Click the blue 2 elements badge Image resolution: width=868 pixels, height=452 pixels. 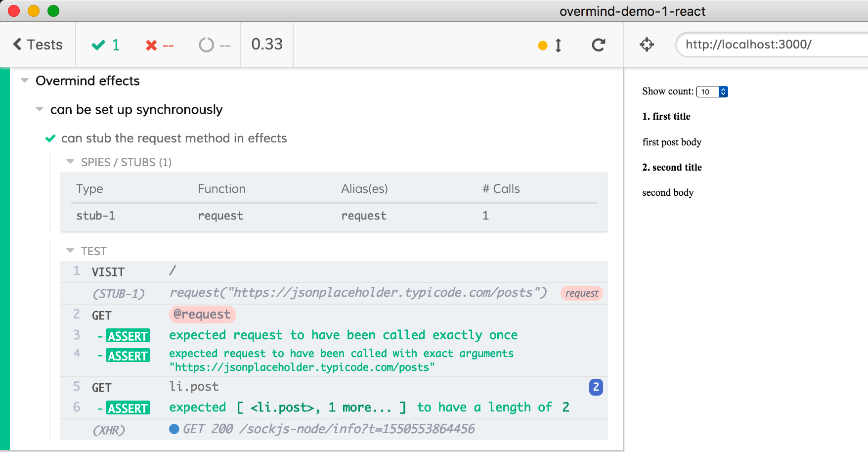596,387
